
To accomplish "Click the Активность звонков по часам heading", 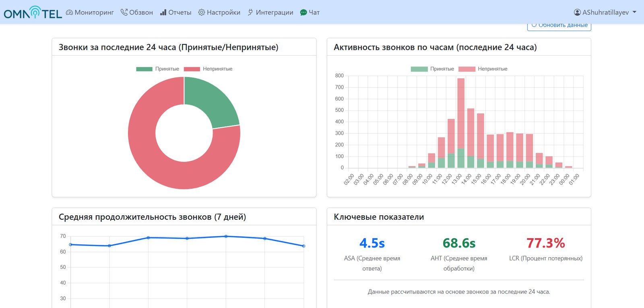I will [435, 47].
